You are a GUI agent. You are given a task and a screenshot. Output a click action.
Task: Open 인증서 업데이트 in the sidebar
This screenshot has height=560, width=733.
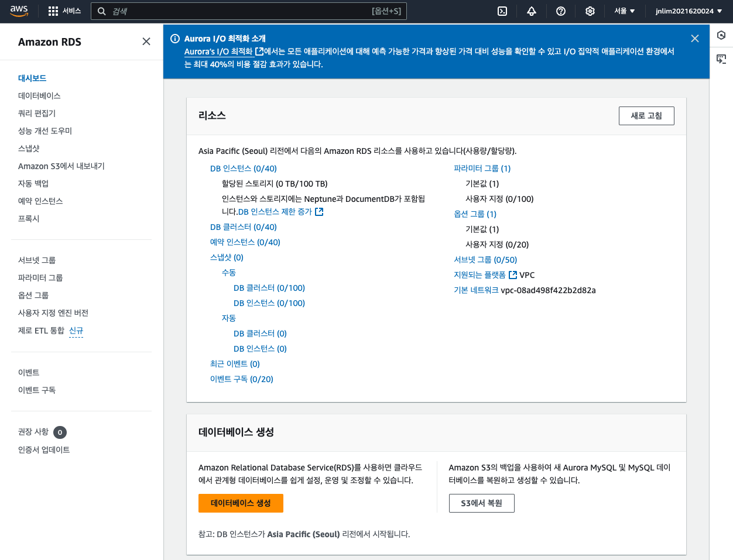coord(44,449)
